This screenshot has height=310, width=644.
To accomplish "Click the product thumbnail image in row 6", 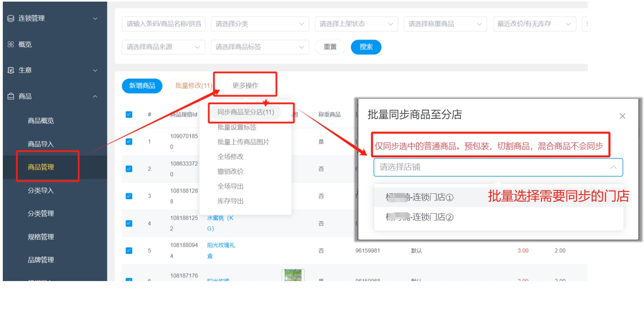I will pos(293,275).
